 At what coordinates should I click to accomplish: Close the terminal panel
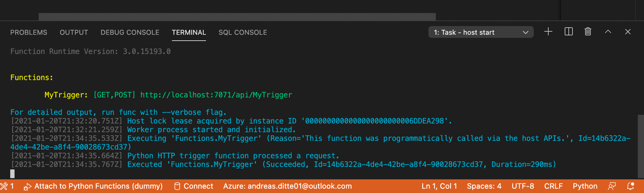click(x=628, y=32)
